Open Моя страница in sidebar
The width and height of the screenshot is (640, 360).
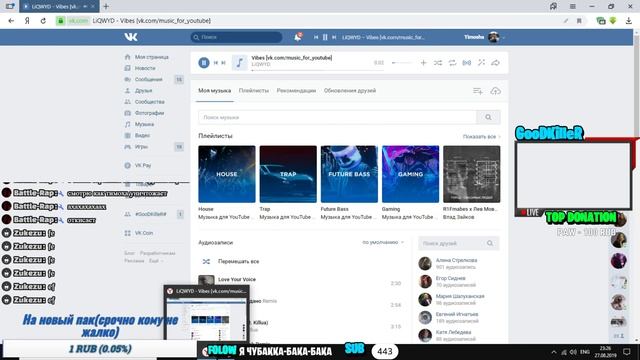click(147, 57)
